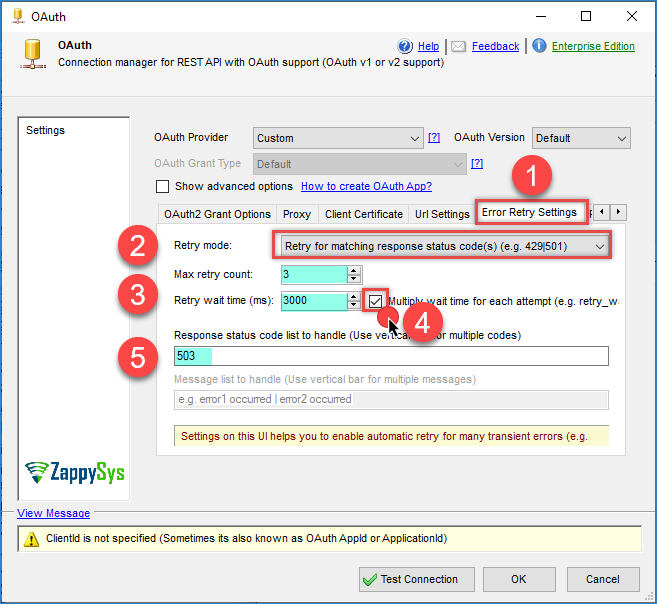Image resolution: width=657 pixels, height=604 pixels.
Task: Click the Enterprise Edition info icon
Action: [x=539, y=46]
